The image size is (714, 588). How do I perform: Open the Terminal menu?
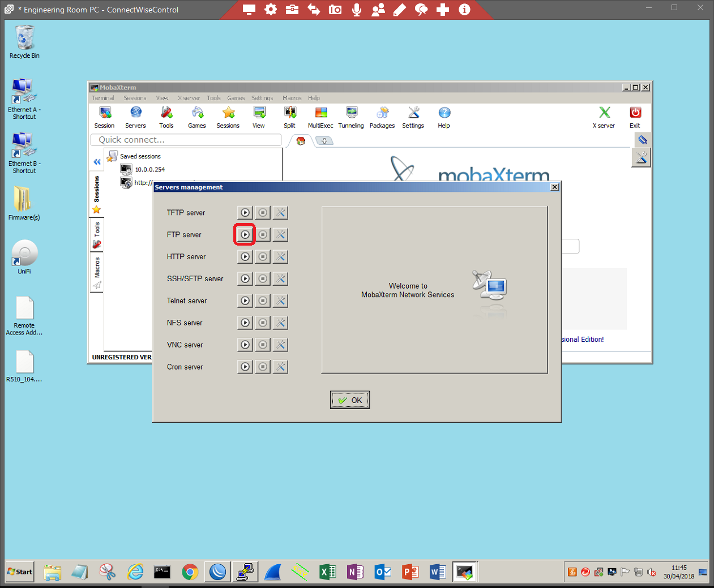pos(103,98)
